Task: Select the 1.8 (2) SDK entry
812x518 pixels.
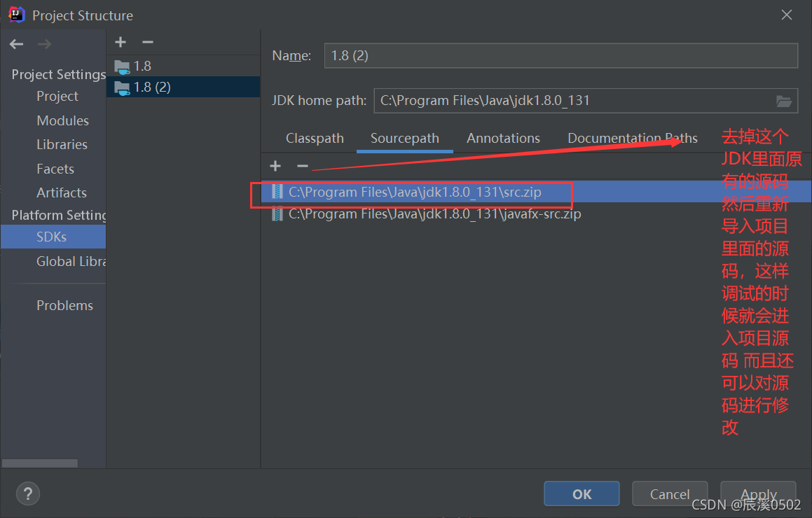Action: pyautogui.click(x=184, y=87)
